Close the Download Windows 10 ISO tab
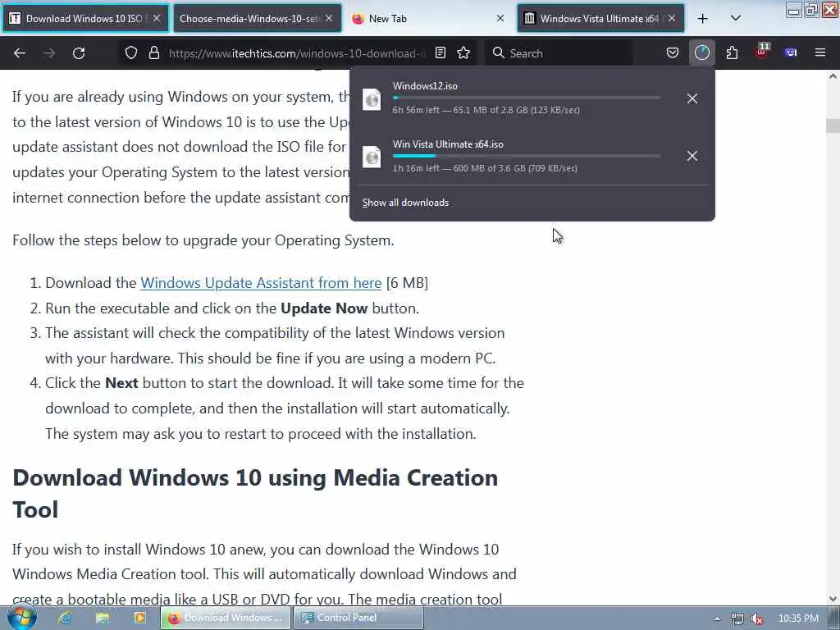The width and height of the screenshot is (840, 630). tap(157, 18)
